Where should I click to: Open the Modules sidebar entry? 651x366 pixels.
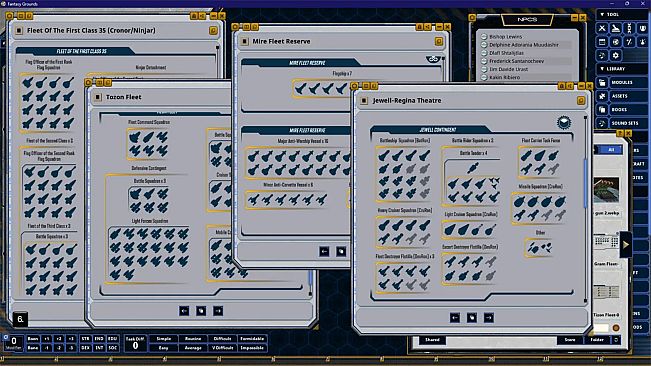(629, 83)
